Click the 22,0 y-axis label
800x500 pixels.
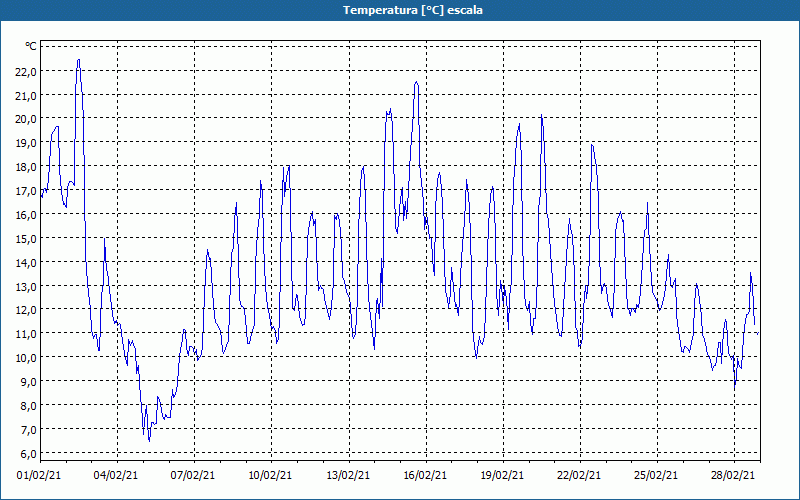coord(26,71)
